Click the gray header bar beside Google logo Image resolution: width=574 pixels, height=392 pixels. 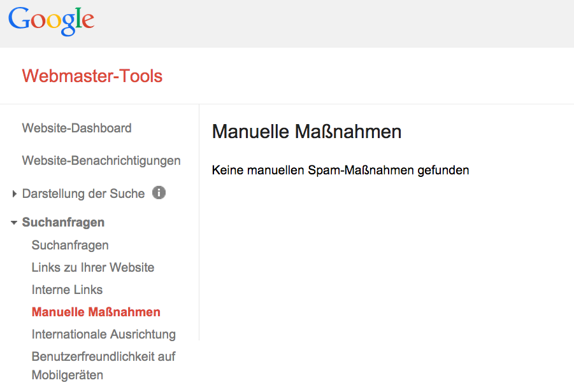pyautogui.click(x=329, y=24)
